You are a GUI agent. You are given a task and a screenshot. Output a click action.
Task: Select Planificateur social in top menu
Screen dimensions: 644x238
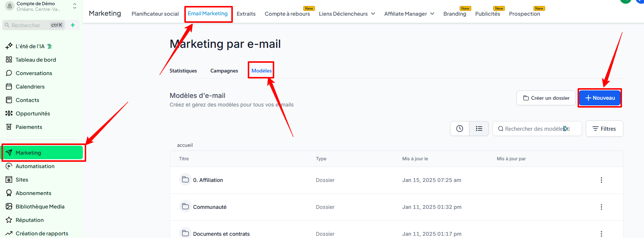(x=155, y=14)
